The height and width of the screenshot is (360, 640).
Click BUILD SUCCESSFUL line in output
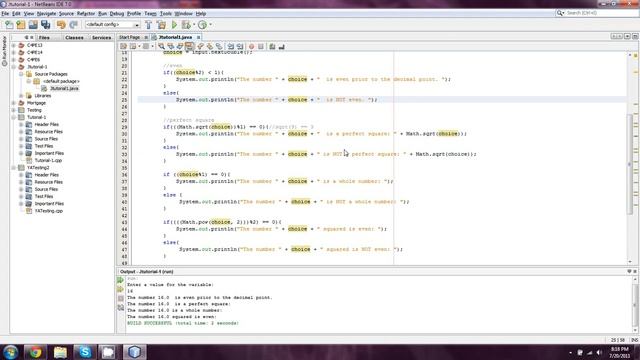click(182, 323)
